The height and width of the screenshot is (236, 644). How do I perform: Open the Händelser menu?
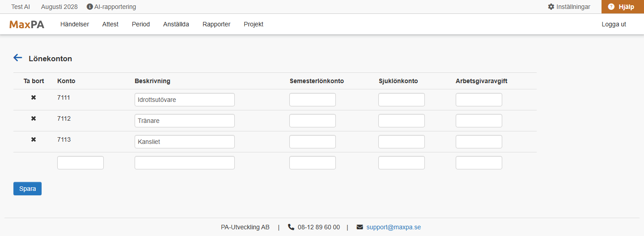coord(75,24)
